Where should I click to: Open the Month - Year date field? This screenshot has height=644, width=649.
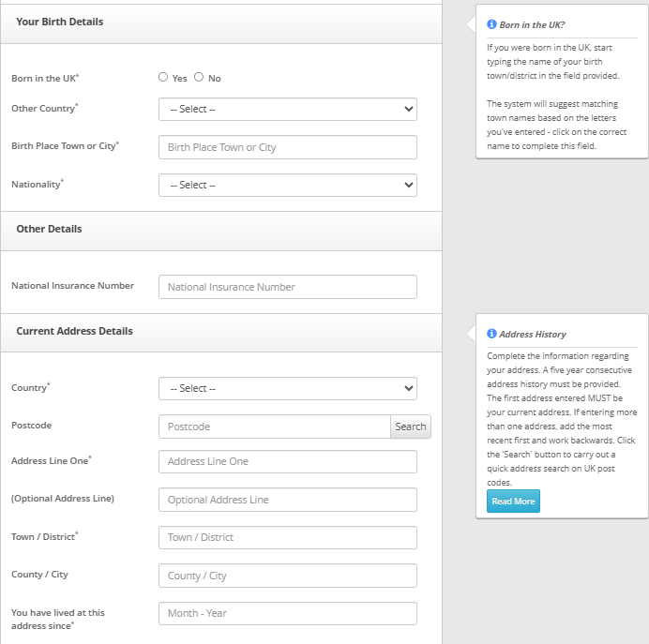click(287, 613)
